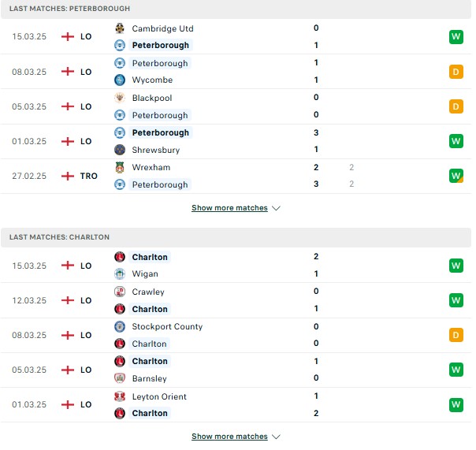Click the orange D badge for Wycombe match
Image resolution: width=476 pixels, height=450 pixels.
pyautogui.click(x=456, y=72)
